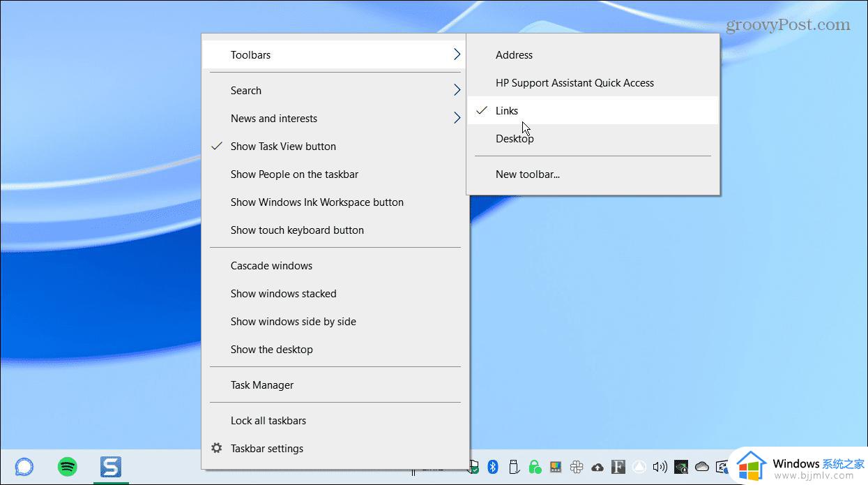Open Task Manager from context menu
The width and height of the screenshot is (868, 485).
[335, 385]
